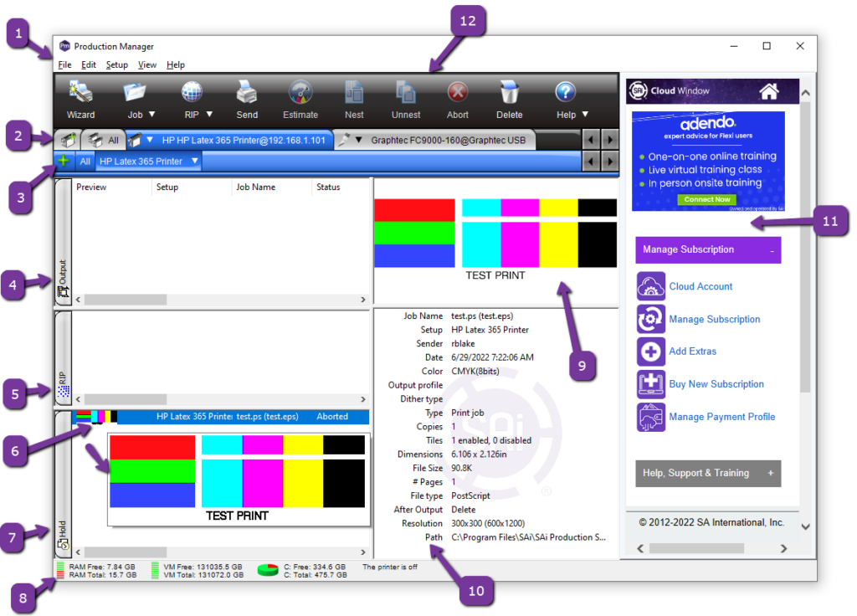The image size is (857, 616).
Task: Click the Connect Now button in adendo banner
Action: point(706,199)
